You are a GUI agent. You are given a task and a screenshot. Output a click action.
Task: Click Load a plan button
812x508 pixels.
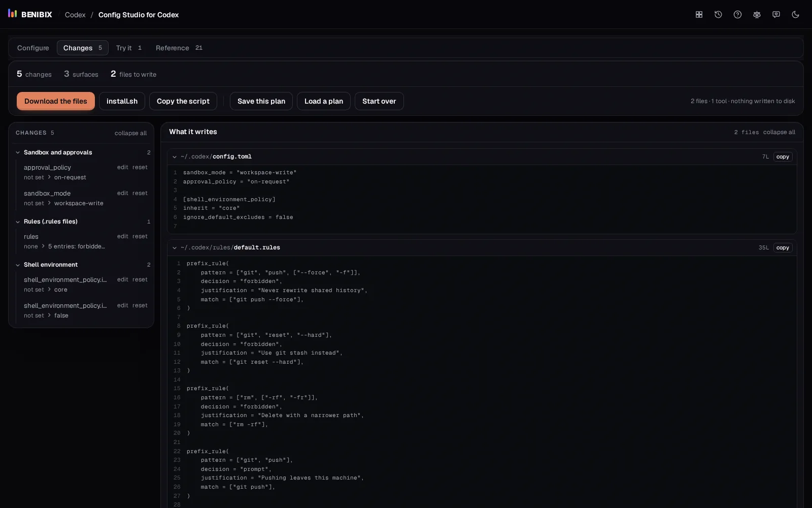point(324,101)
